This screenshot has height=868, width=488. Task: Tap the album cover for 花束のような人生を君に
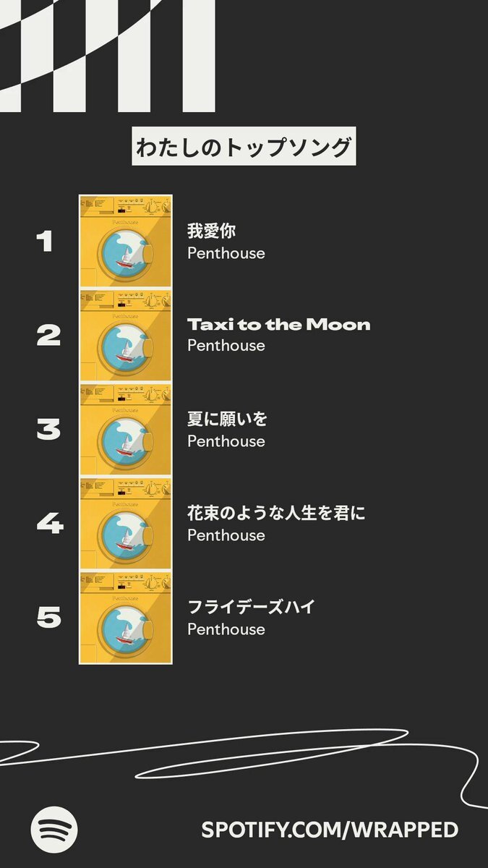click(x=125, y=524)
